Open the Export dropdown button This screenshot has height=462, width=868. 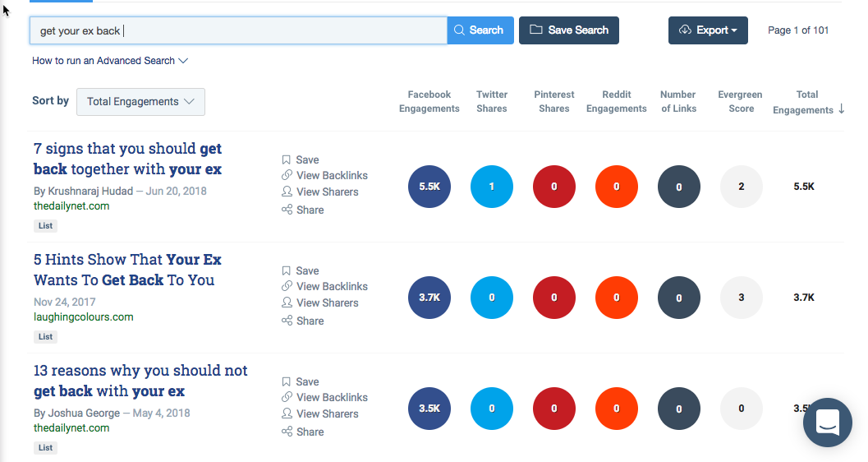[x=708, y=30]
